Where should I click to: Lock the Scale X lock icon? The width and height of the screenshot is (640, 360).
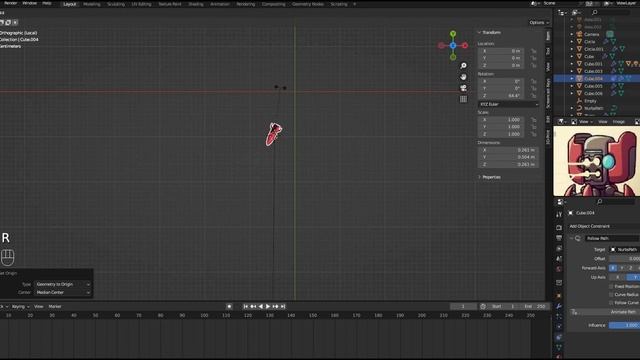(x=533, y=120)
